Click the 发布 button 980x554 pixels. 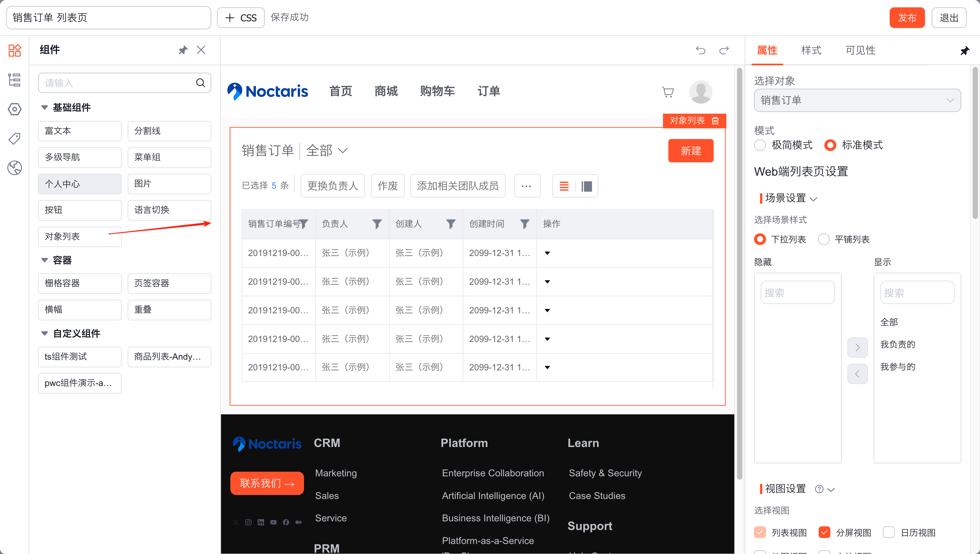click(907, 18)
